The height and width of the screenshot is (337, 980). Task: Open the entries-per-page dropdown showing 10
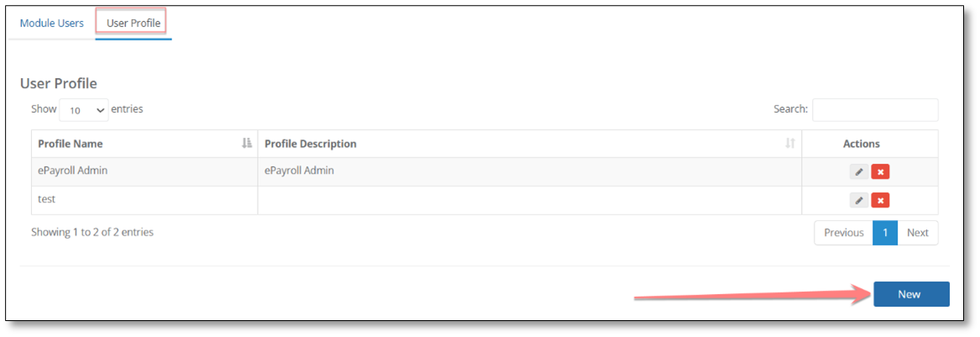84,110
